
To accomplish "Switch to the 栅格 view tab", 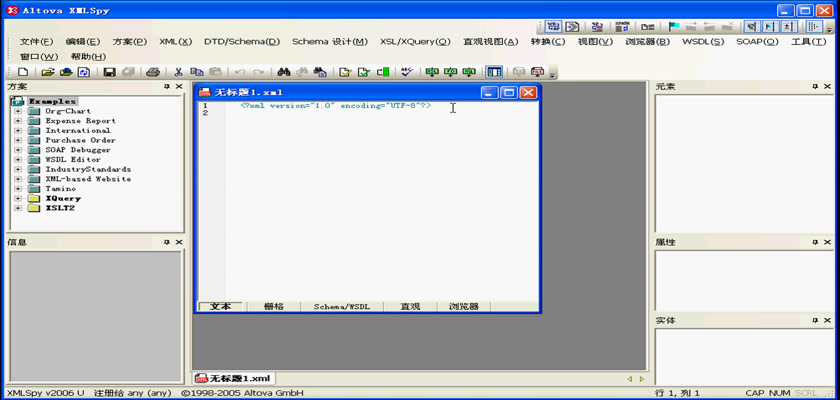I will 274,307.
